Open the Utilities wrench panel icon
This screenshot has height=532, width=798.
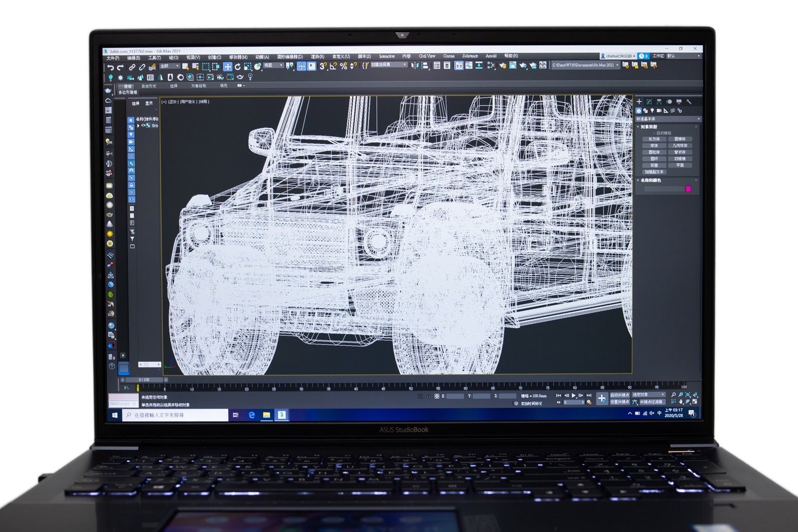(x=689, y=102)
